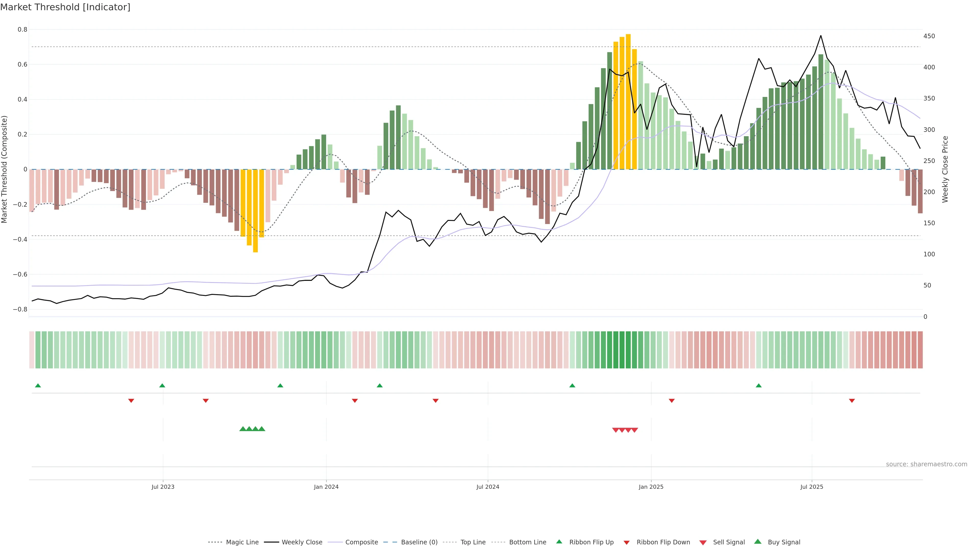Click the flip-up triangle just before Jul 2023
The width and height of the screenshot is (980, 551).
point(162,386)
